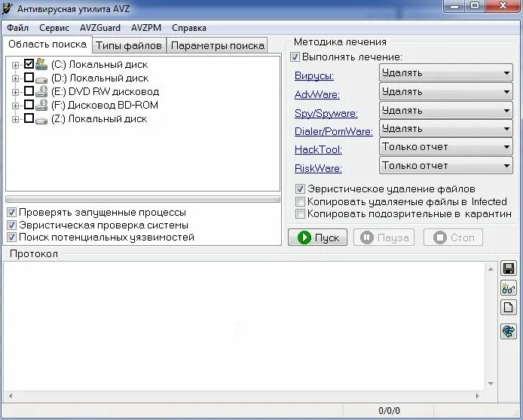The image size is (523, 420).
Task: Click the protocol horizontal scroll right arrow
Action: pyautogui.click(x=478, y=397)
